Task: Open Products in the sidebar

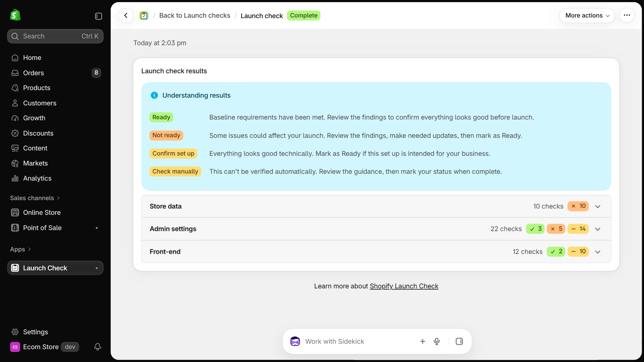Action: click(x=55, y=88)
